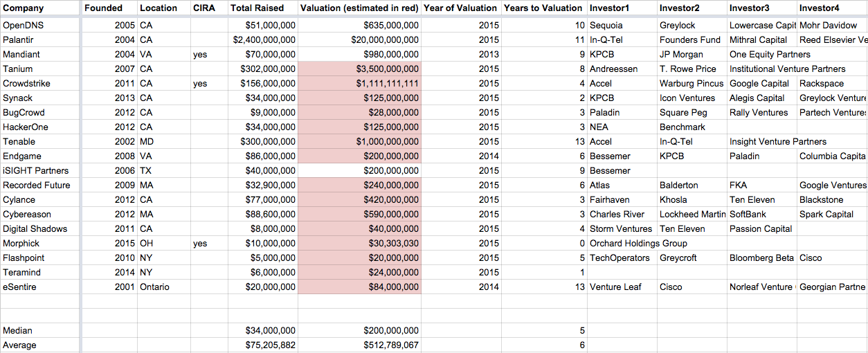Screen dimensions: 868x353
Task: Click the Morphick company cell
Action: pyautogui.click(x=41, y=243)
